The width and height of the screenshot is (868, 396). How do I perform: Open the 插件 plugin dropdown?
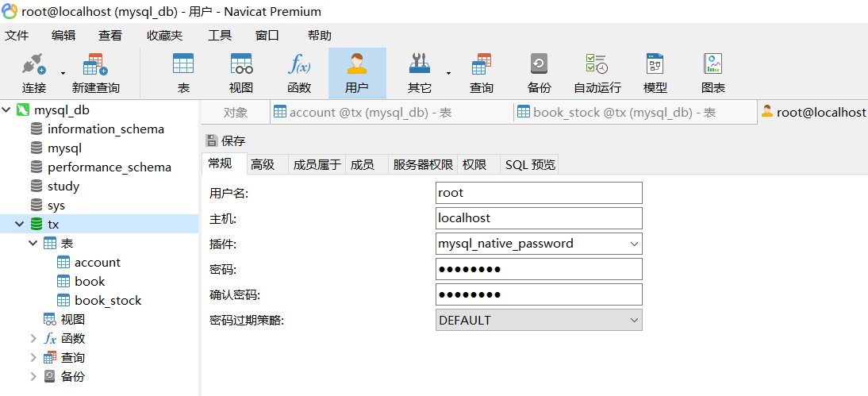539,244
